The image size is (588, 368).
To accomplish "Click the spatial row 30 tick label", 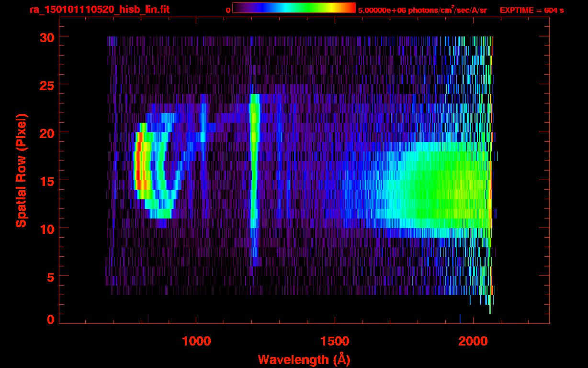I will [47, 37].
